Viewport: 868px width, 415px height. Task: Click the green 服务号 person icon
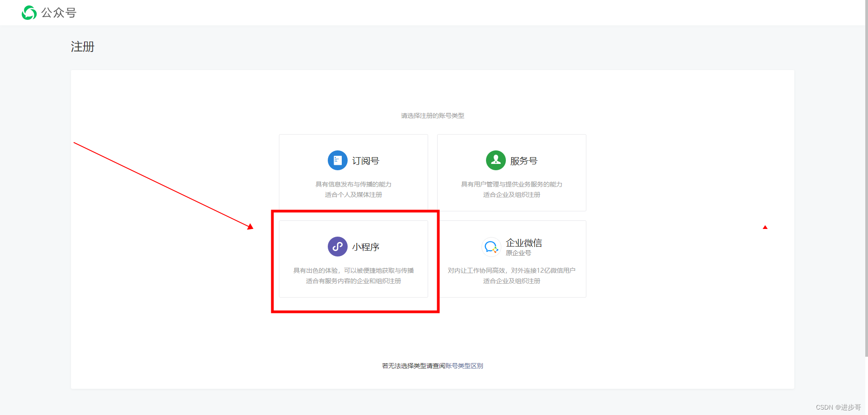pos(496,160)
